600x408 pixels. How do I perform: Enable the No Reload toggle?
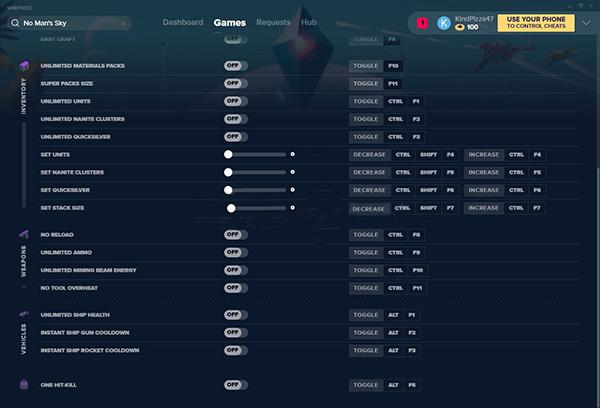point(236,234)
